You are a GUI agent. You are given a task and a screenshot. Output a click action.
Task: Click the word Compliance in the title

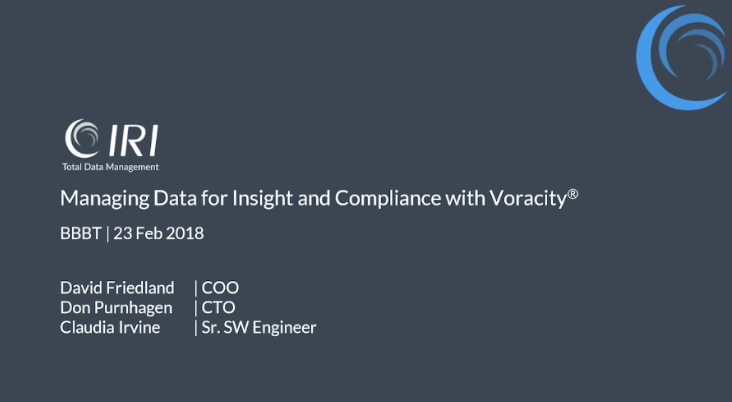[x=388, y=198]
